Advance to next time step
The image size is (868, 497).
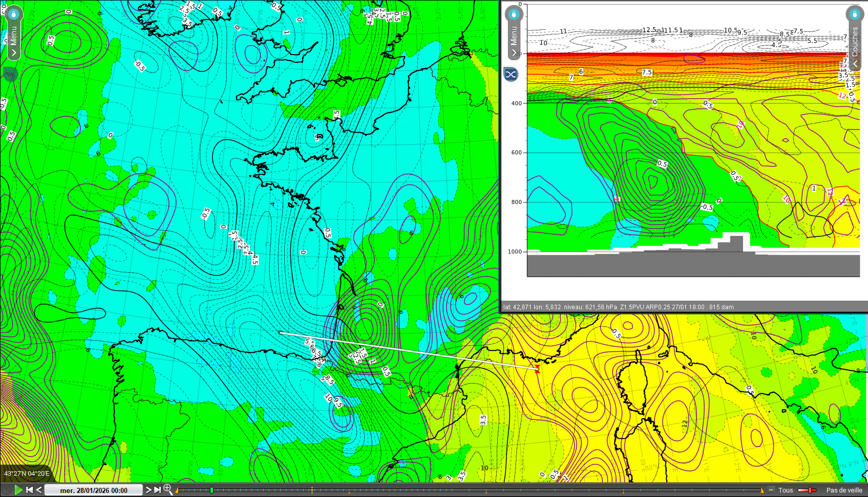pos(149,490)
